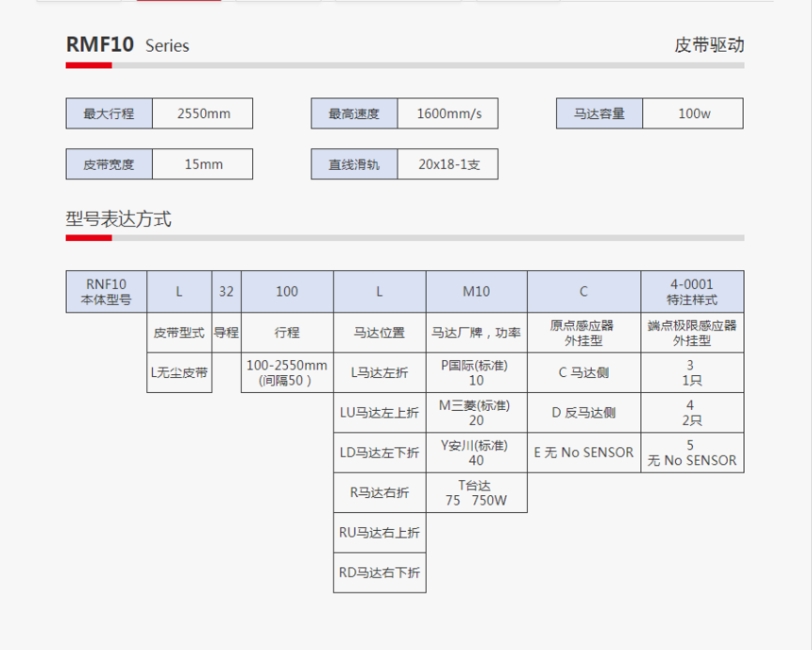Click the 型号表达方式 section heading

118,219
